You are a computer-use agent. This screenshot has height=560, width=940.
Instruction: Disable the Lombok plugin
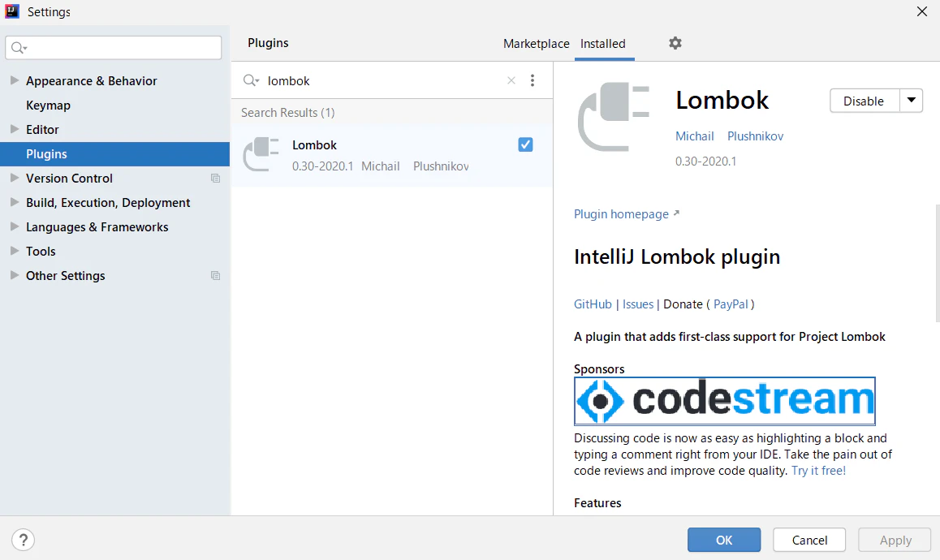click(865, 101)
